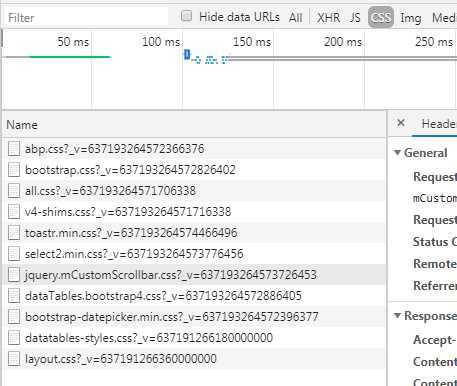Select toastr.min.css request row
This screenshot has height=386, width=457.
point(194,233)
